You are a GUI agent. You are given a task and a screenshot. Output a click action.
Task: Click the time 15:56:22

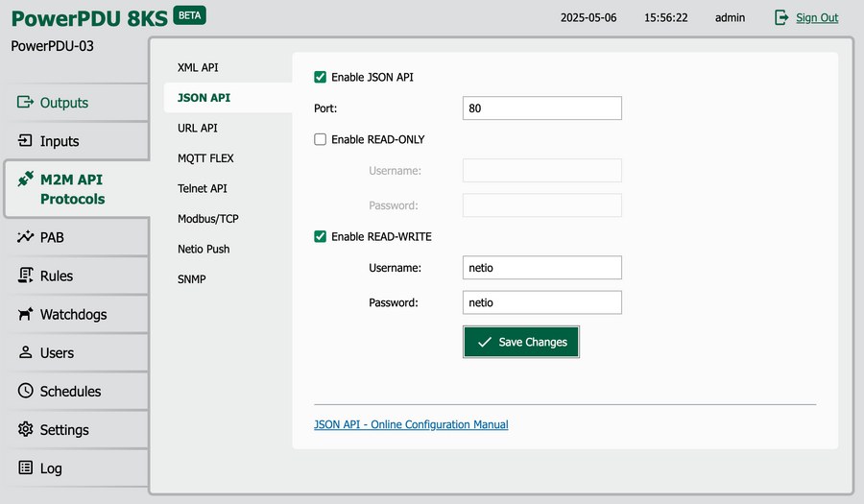pyautogui.click(x=665, y=17)
